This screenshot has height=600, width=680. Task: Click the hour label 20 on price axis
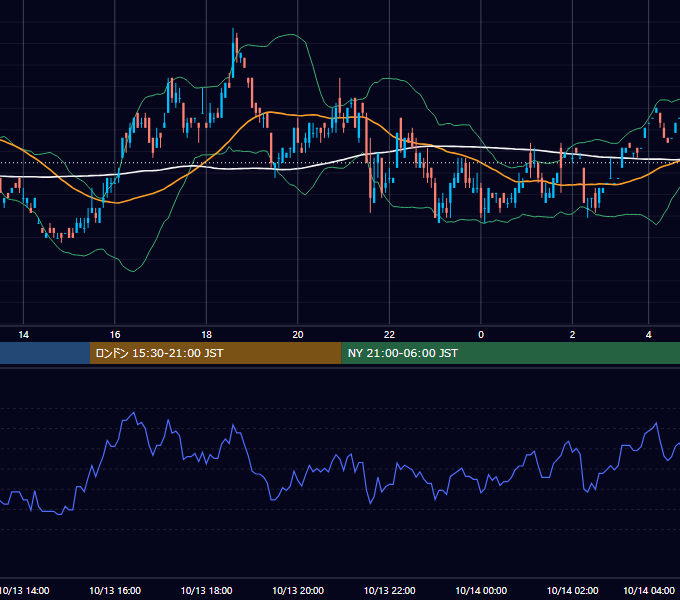[x=298, y=335]
